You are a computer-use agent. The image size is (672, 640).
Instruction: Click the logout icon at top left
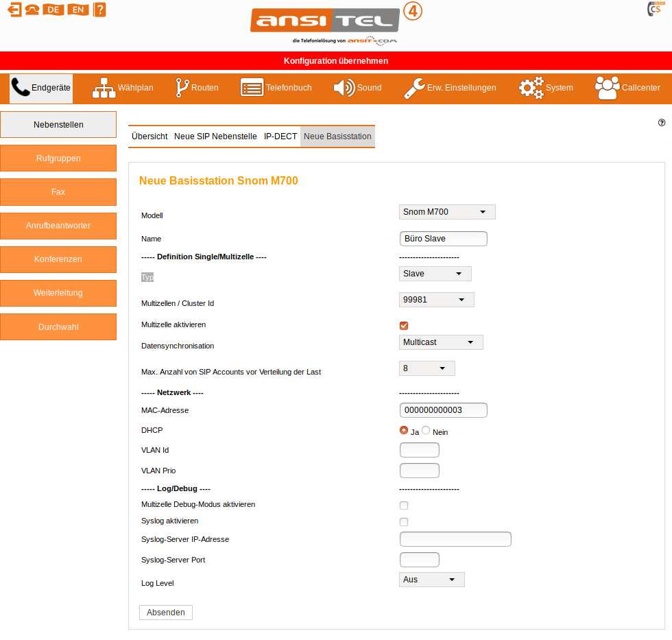[x=14, y=10]
